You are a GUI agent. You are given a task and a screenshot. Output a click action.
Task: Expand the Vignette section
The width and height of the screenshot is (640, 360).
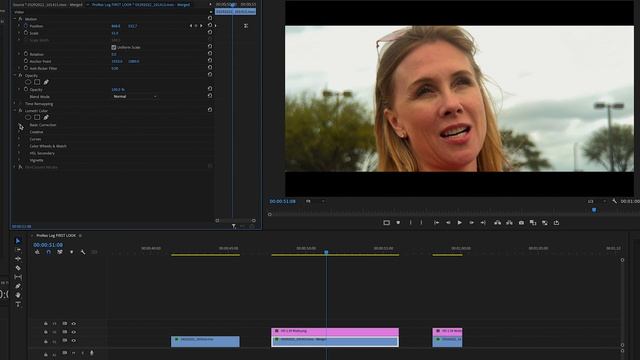coord(19,160)
